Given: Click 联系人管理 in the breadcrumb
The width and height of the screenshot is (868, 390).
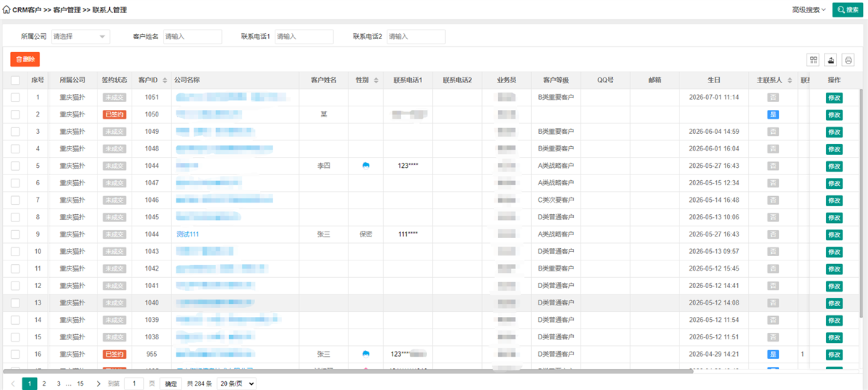Looking at the screenshot, I should click(110, 10).
